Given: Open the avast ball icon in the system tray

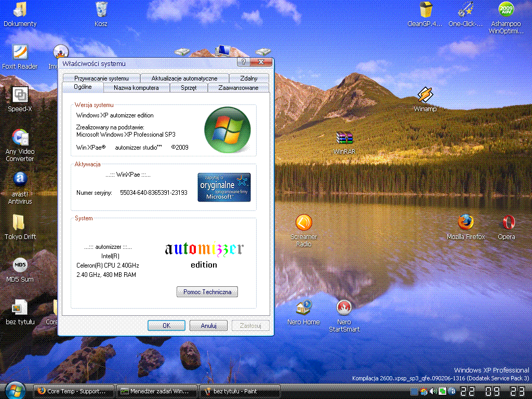Looking at the screenshot, I should coord(453,391).
